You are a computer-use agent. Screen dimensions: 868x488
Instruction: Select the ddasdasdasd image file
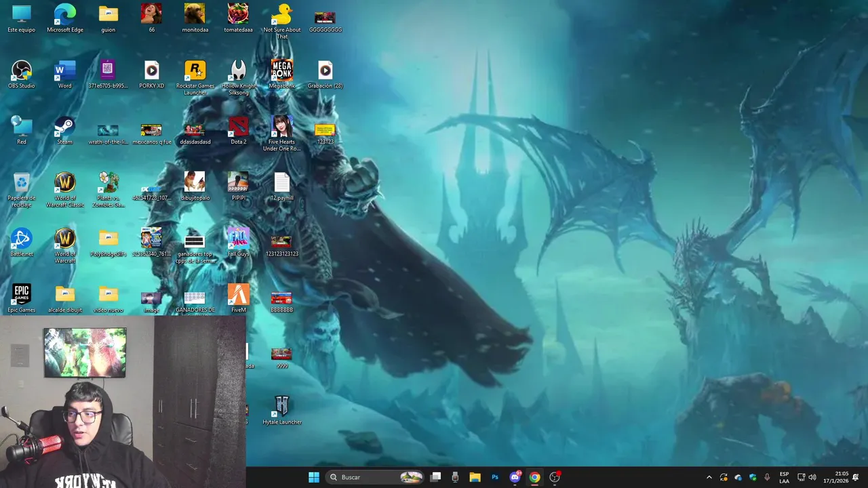coord(195,133)
